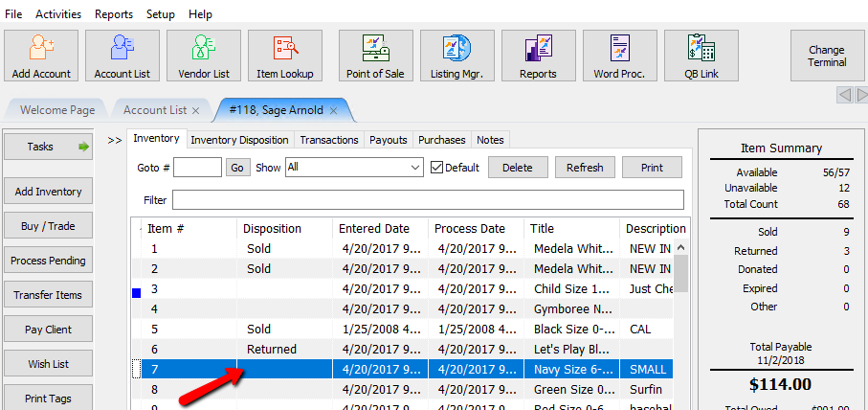This screenshot has width=868, height=410.
Task: Click the Print Tags button
Action: point(48,398)
